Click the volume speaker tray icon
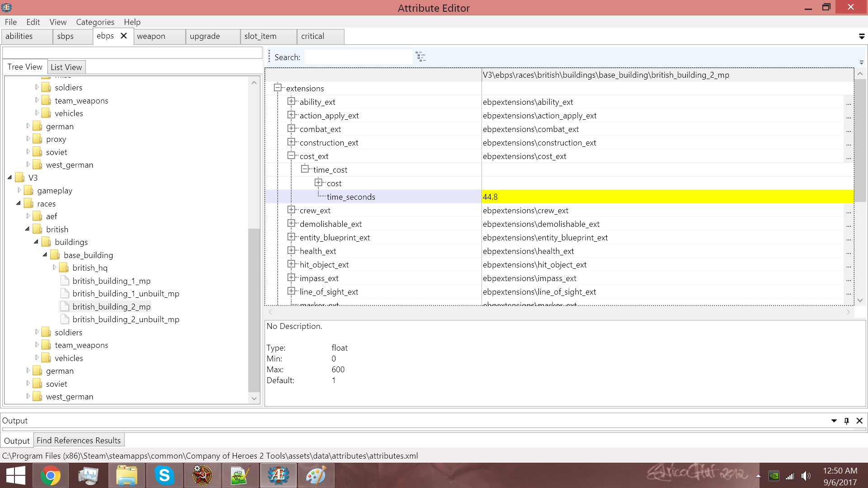 [x=806, y=476]
